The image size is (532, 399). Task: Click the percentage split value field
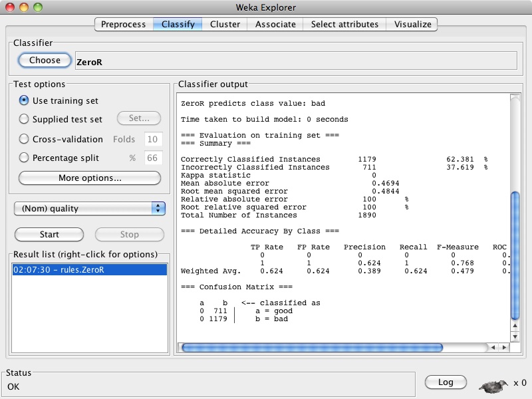[x=153, y=158]
